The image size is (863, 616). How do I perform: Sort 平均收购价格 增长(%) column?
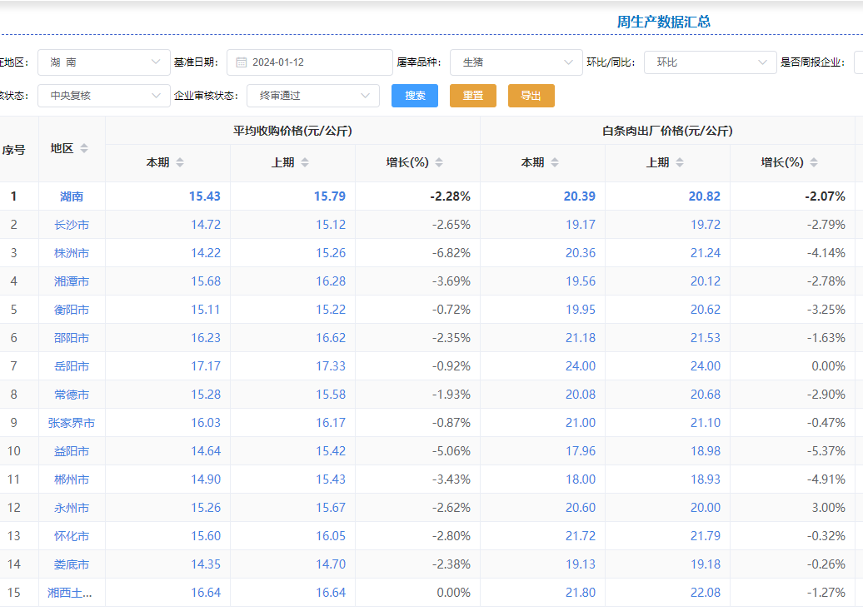pos(439,163)
